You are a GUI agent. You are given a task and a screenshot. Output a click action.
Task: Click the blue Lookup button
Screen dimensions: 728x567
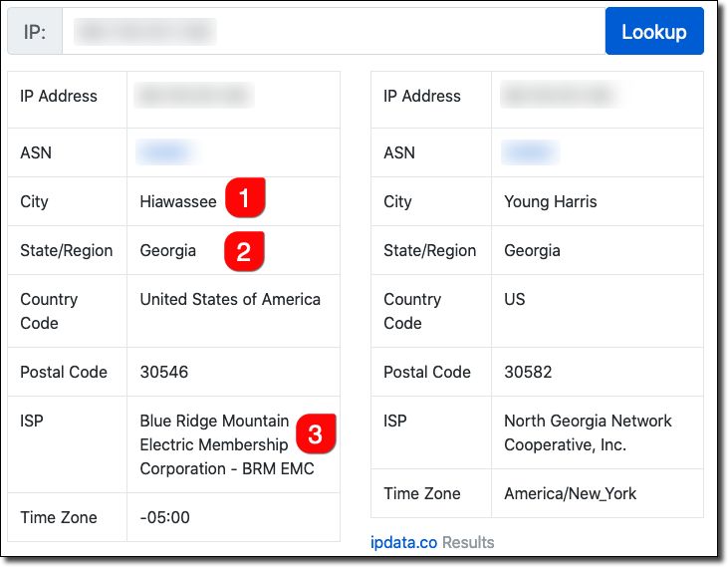653,32
